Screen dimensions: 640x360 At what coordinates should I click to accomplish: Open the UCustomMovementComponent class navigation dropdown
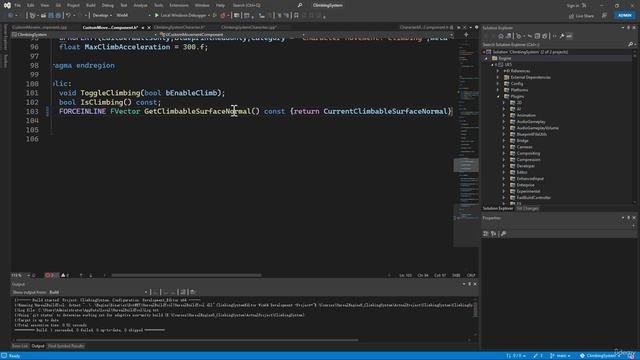pos(232,35)
